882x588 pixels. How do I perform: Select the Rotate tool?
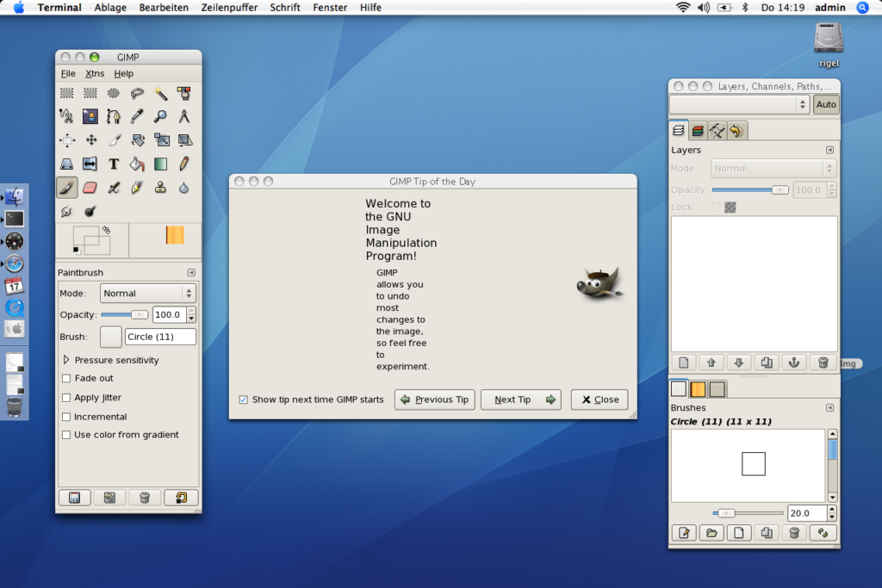tap(137, 140)
